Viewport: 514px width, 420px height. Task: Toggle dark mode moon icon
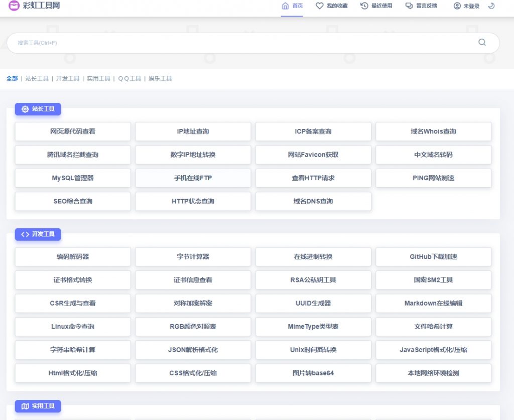(491, 6)
